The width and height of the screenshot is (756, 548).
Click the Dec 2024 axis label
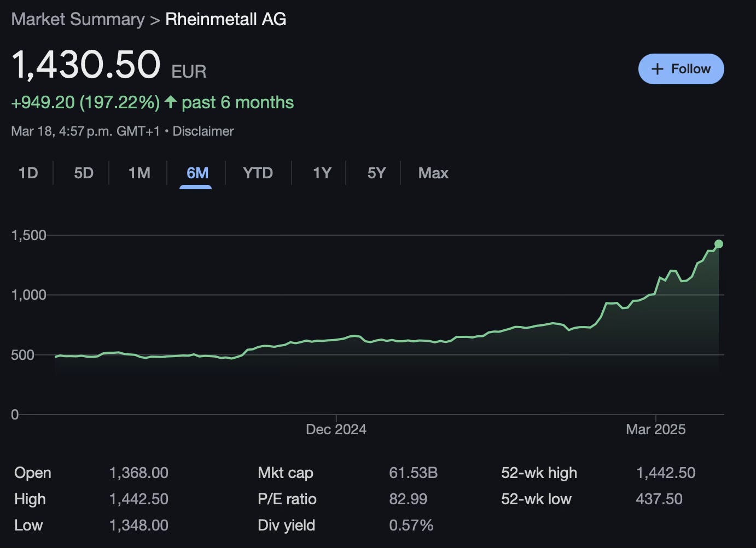click(x=336, y=429)
